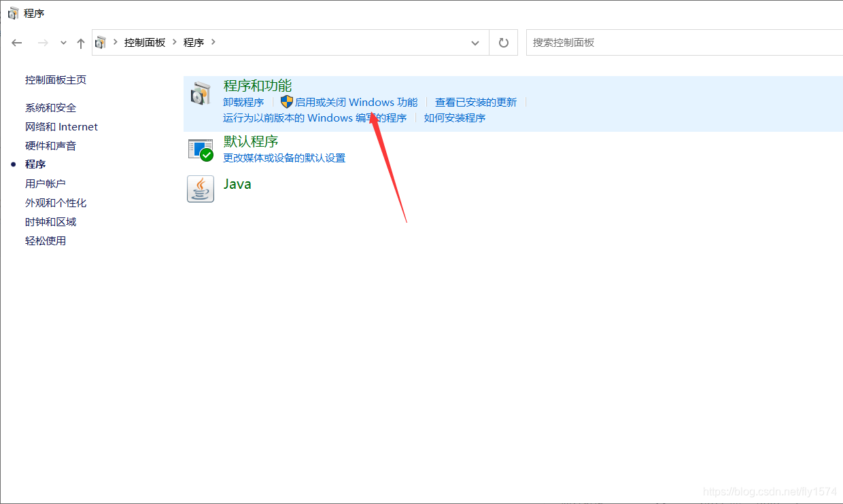Click the title bar 程序 window icon
The height and width of the screenshot is (504, 843).
(13, 13)
